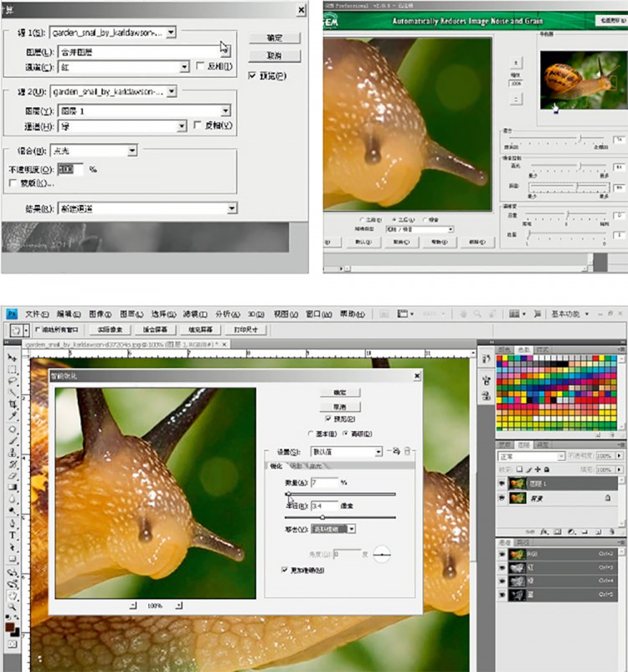Click the 确定 button in the Smart Sharpen dialog

click(x=340, y=392)
